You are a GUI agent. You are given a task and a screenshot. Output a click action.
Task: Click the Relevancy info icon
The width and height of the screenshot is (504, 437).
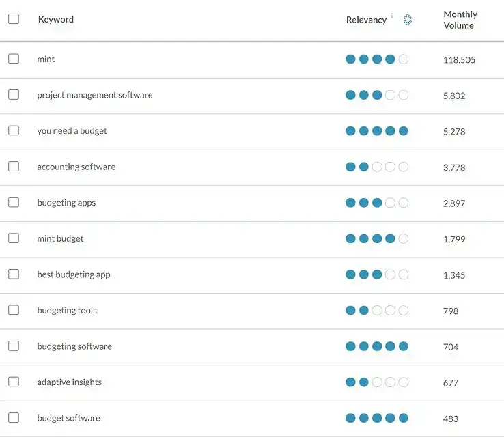[392, 16]
